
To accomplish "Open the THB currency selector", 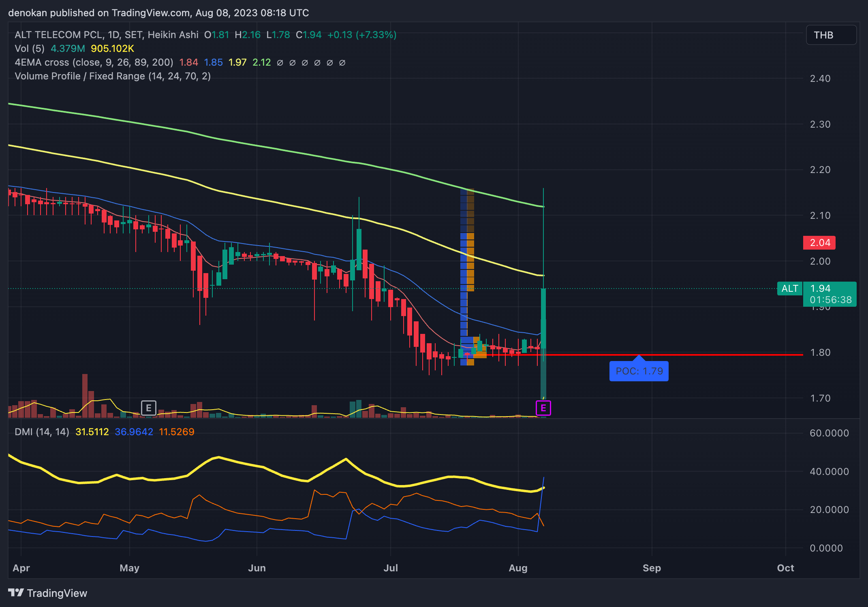I will 831,35.
